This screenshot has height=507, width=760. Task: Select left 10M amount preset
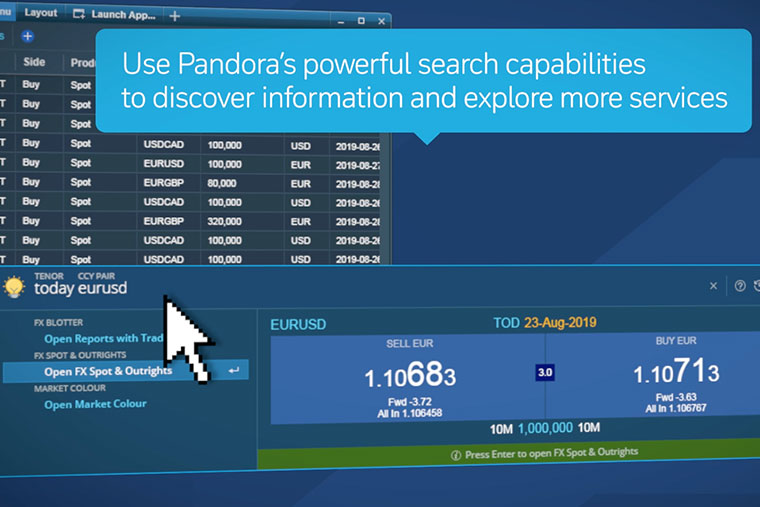pyautogui.click(x=501, y=429)
